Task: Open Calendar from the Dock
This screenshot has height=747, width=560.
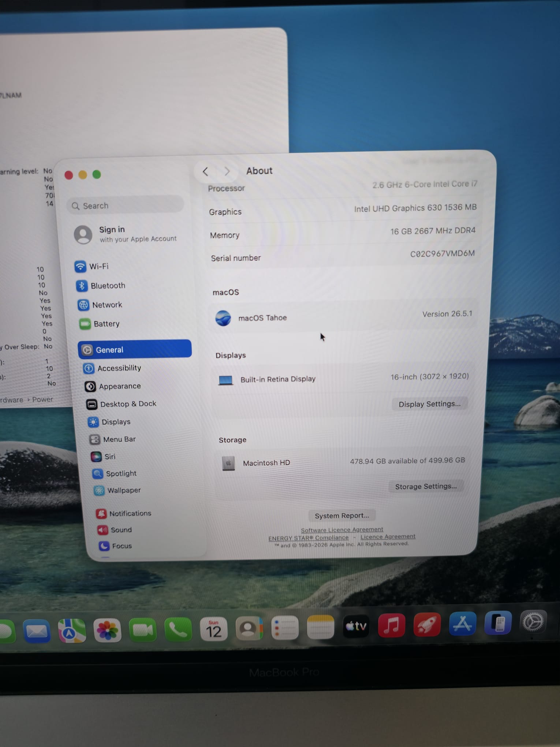Action: [214, 629]
